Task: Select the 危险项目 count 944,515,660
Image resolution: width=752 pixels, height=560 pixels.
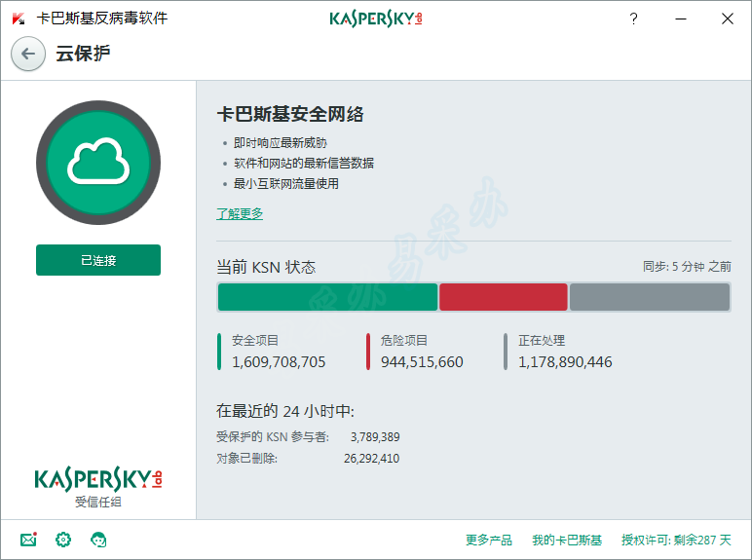Action: tap(422, 362)
